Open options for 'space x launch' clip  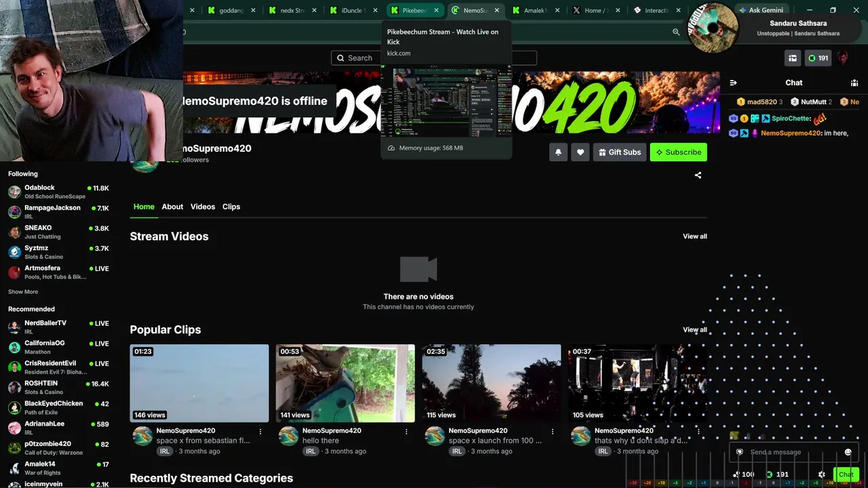553,431
